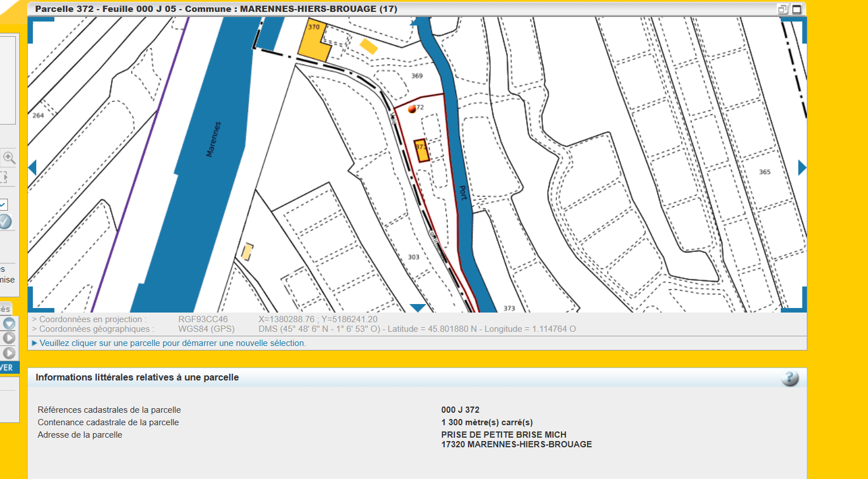Click the round checkmark validate icon

5,221
